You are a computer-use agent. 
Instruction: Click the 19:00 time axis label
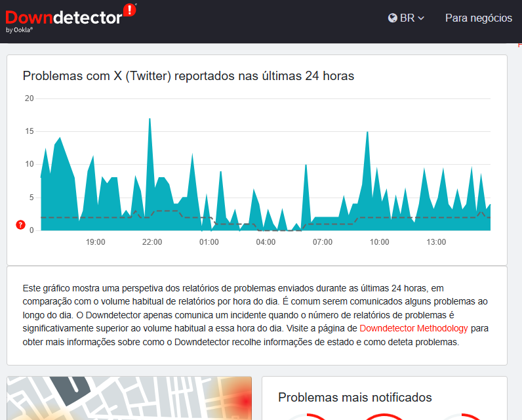coord(95,242)
